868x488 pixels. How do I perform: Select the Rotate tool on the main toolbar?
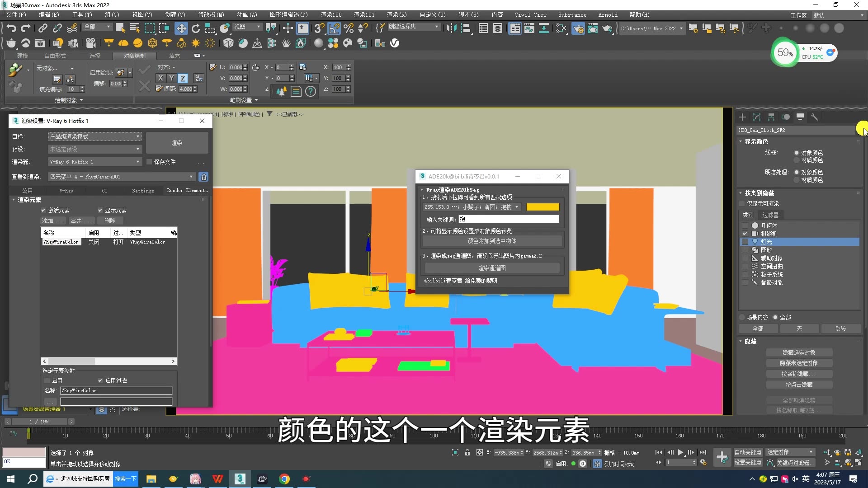tap(196, 28)
